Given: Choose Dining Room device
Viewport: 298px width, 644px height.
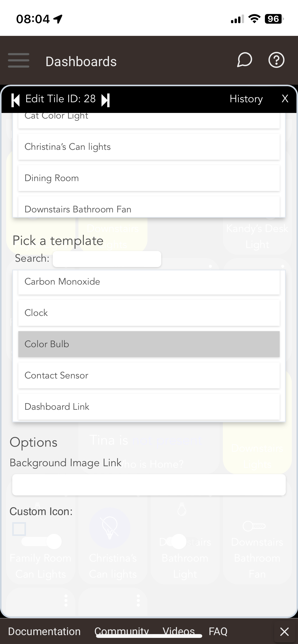Looking at the screenshot, I should [149, 178].
